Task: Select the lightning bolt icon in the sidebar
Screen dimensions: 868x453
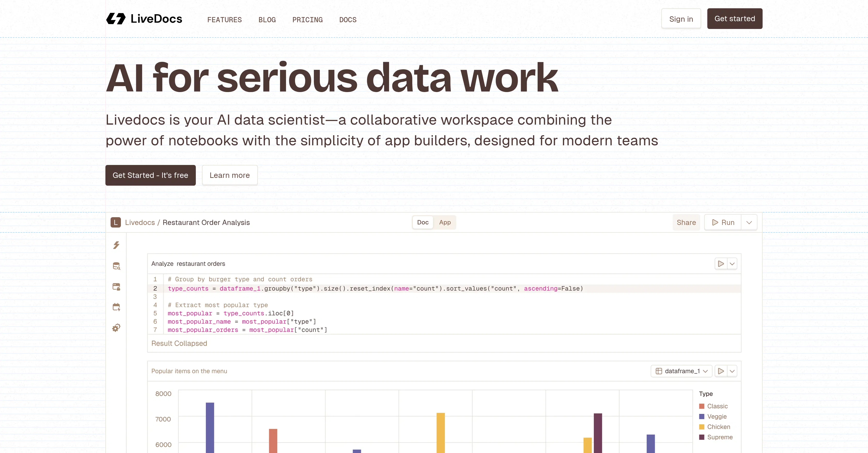Action: 116,245
